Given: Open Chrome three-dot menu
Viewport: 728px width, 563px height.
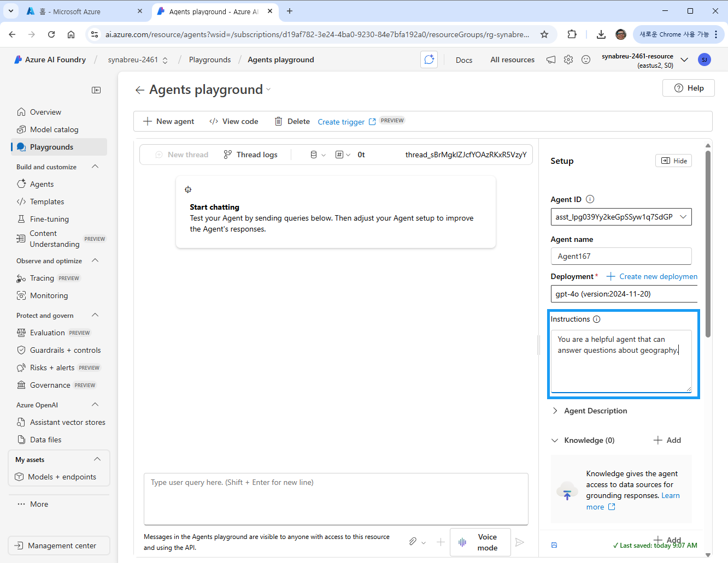Looking at the screenshot, I should point(716,34).
